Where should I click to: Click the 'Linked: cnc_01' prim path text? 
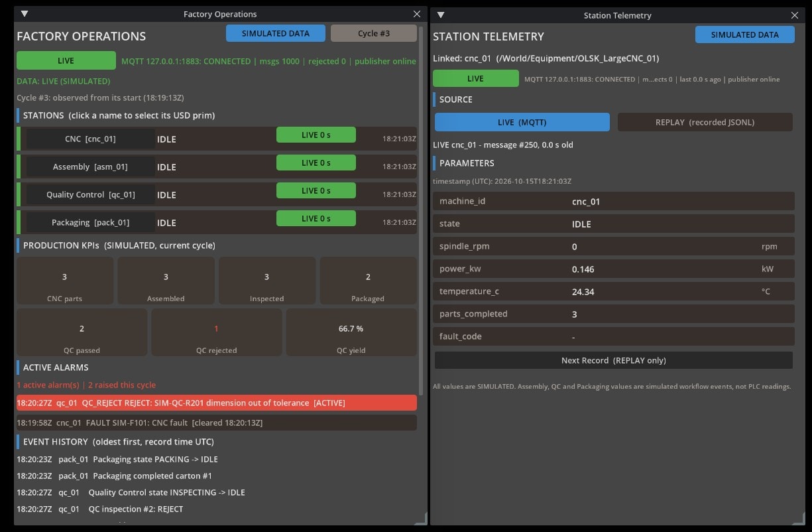[x=546, y=58]
